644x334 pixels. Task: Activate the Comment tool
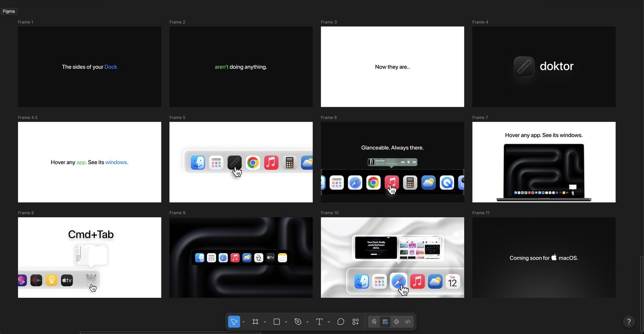[x=341, y=322]
